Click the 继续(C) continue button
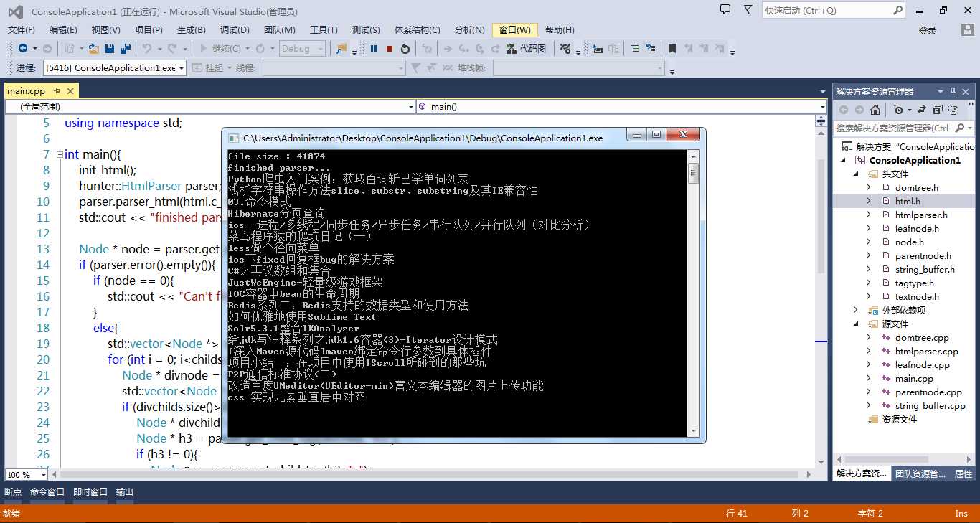 (220, 48)
